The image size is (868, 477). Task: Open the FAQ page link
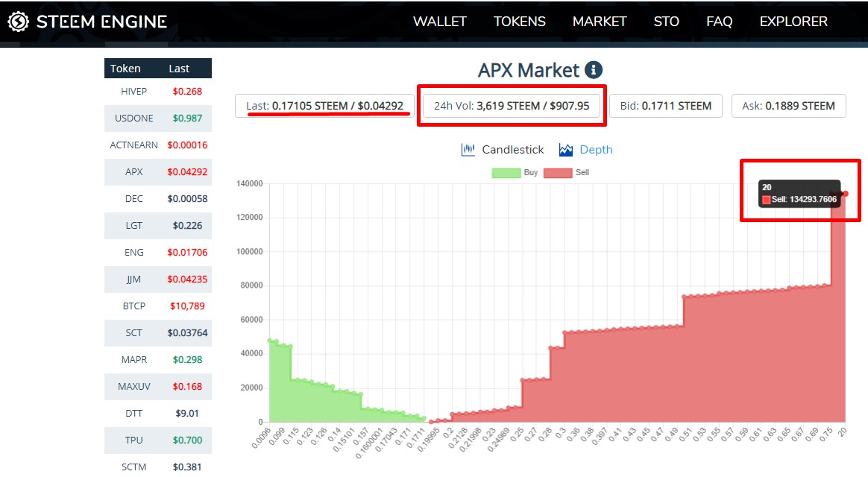click(719, 22)
